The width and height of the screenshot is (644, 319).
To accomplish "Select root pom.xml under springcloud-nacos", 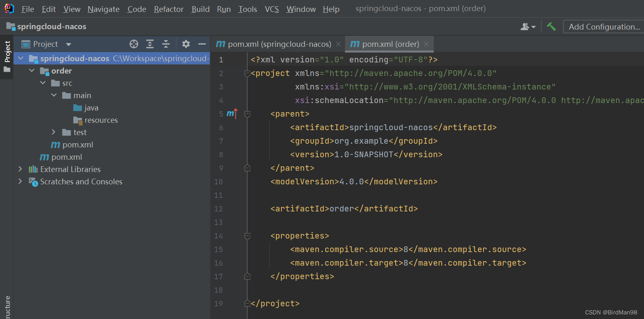I will (x=67, y=157).
